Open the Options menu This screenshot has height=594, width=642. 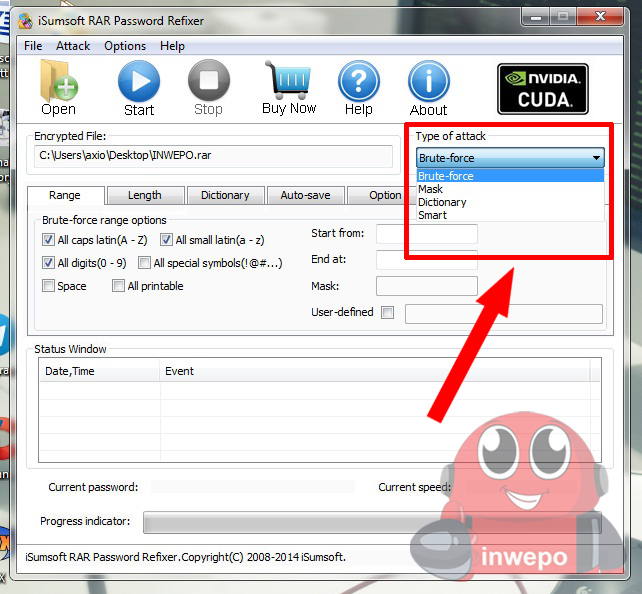pyautogui.click(x=125, y=46)
